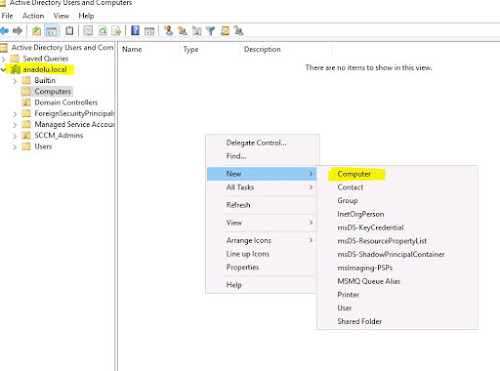Choose Properties in the context menu
Screen dimensions: 500x371
click(x=262, y=267)
